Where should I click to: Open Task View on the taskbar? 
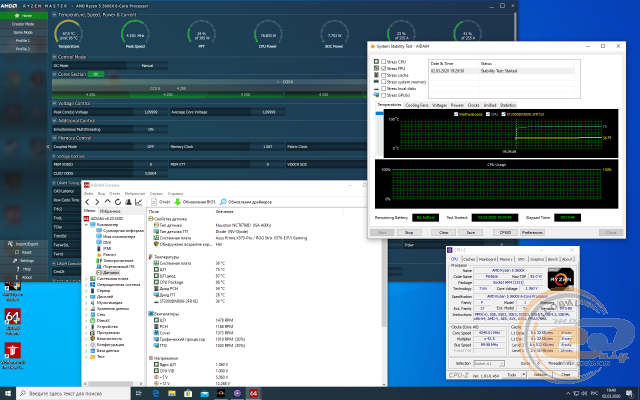[x=138, y=393]
